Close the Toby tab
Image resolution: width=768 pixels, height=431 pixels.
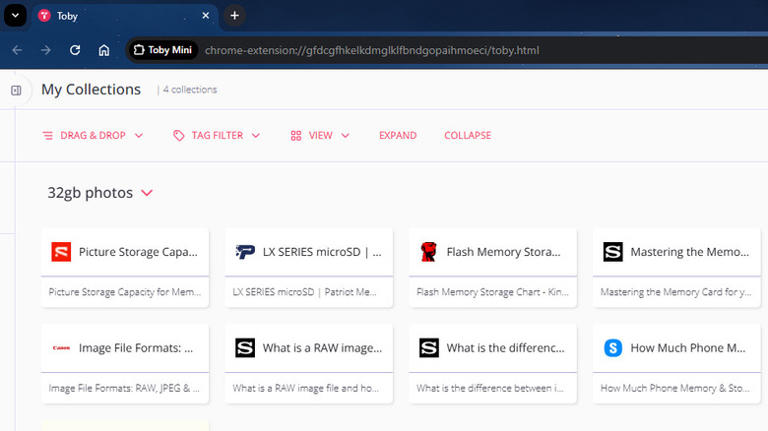[206, 16]
